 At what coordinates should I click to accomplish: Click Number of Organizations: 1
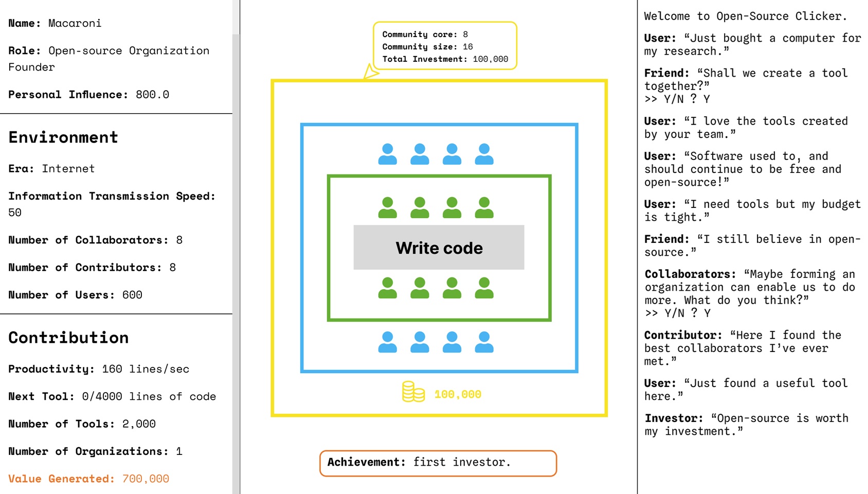(x=95, y=451)
